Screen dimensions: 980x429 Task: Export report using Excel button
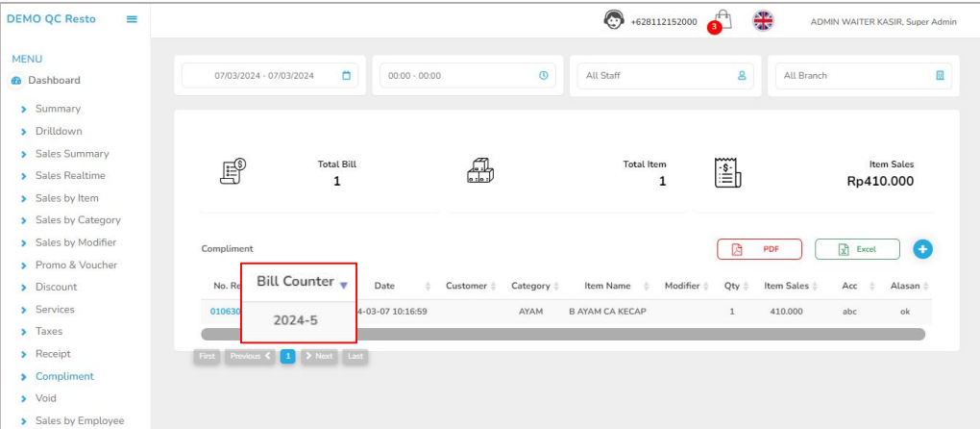pos(857,249)
